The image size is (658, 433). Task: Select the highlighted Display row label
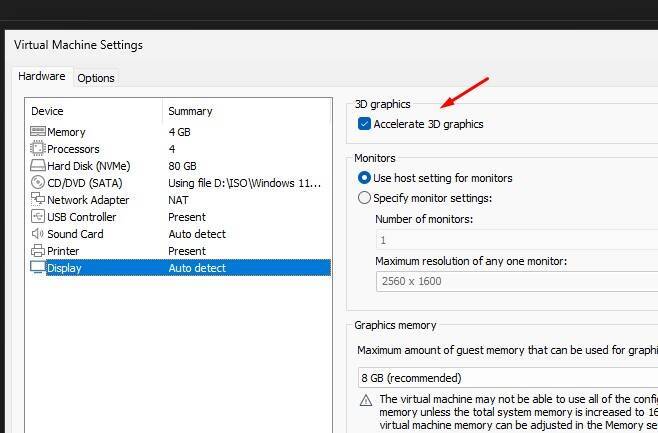point(64,268)
